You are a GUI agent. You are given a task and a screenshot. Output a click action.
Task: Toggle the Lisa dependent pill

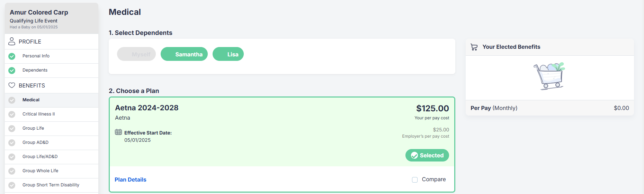[228, 54]
